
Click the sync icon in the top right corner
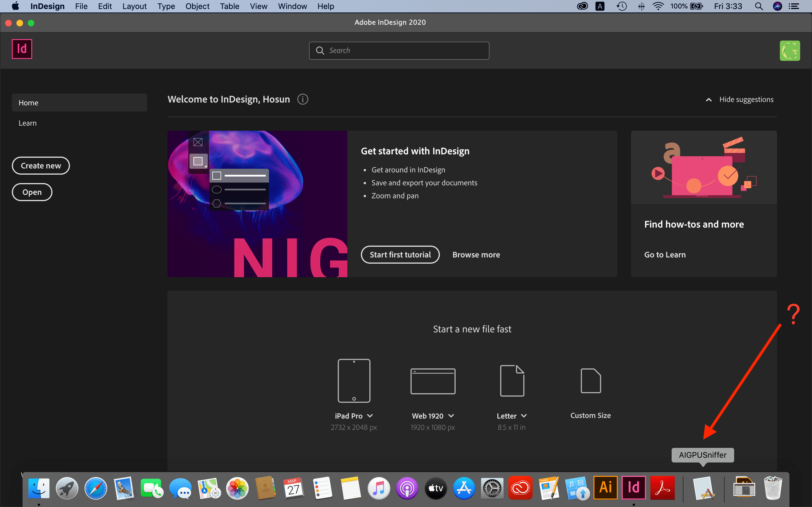[x=790, y=50]
